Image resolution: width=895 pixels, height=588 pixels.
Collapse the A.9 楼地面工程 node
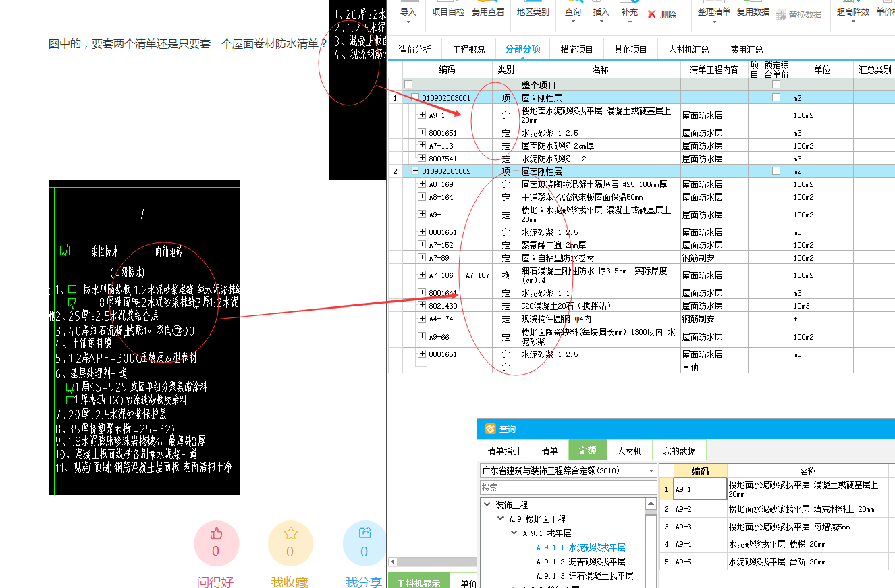pyautogui.click(x=500, y=519)
